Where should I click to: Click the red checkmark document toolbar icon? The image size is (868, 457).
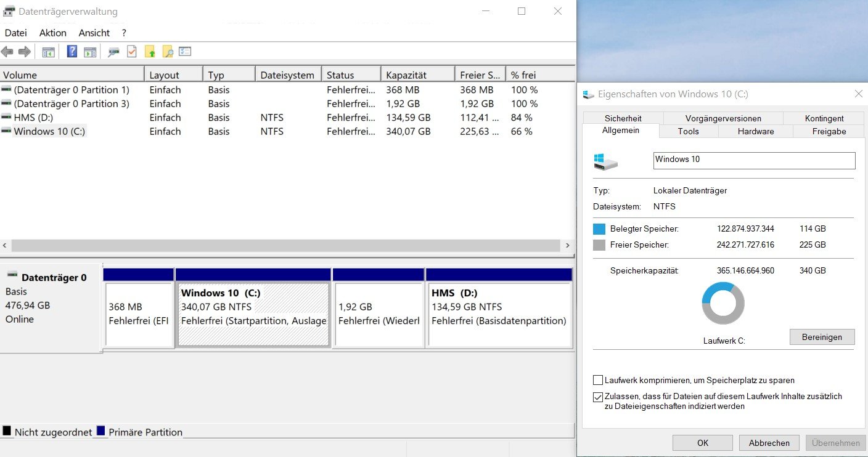pos(131,52)
